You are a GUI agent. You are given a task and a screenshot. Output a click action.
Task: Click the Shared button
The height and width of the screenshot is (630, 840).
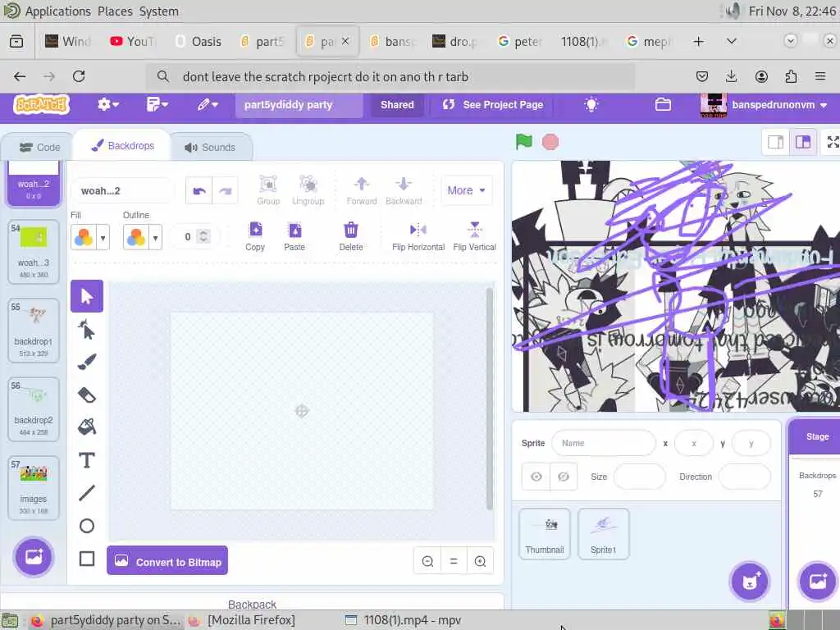click(x=397, y=104)
